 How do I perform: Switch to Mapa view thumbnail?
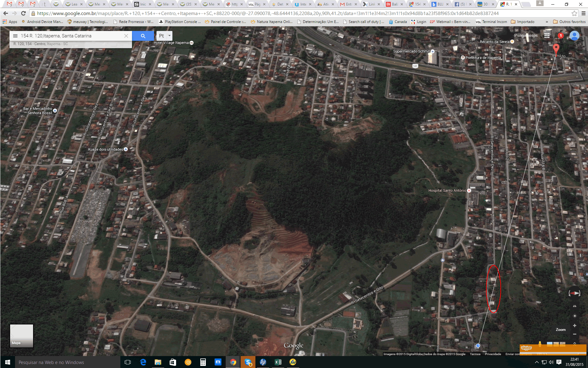[21, 336]
